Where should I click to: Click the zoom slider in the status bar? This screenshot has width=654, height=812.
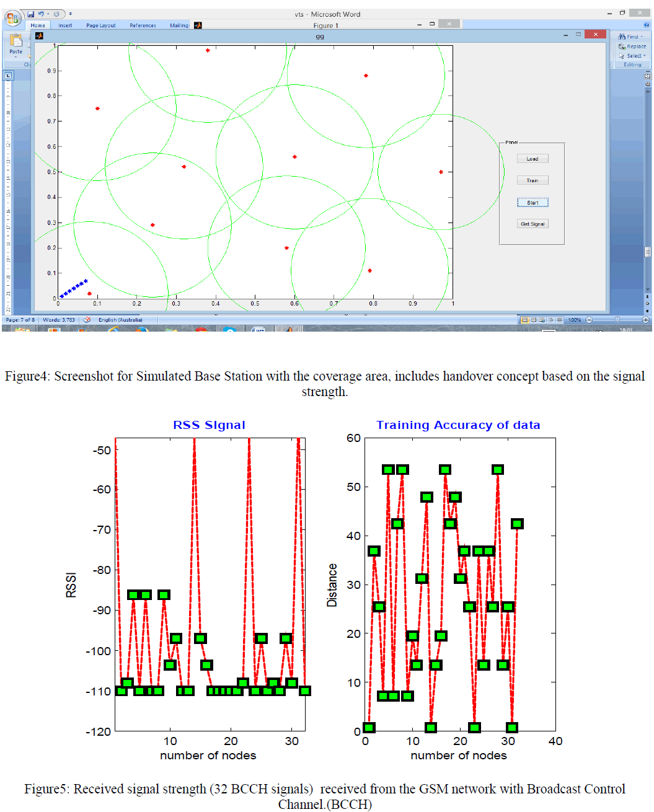(617, 320)
